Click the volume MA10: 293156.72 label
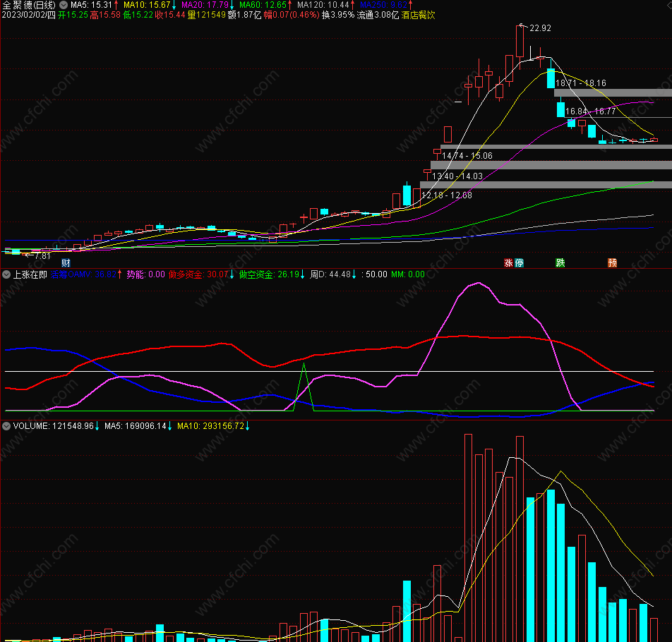The height and width of the screenshot is (642, 672). click(211, 426)
